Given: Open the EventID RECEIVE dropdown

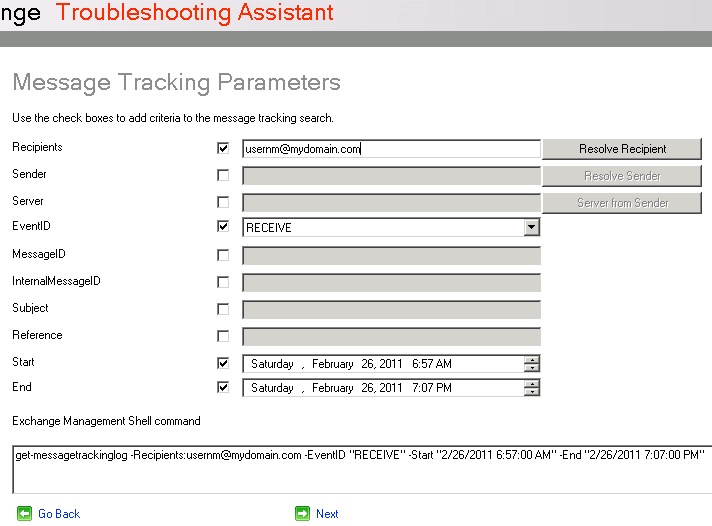Looking at the screenshot, I should pos(531,228).
